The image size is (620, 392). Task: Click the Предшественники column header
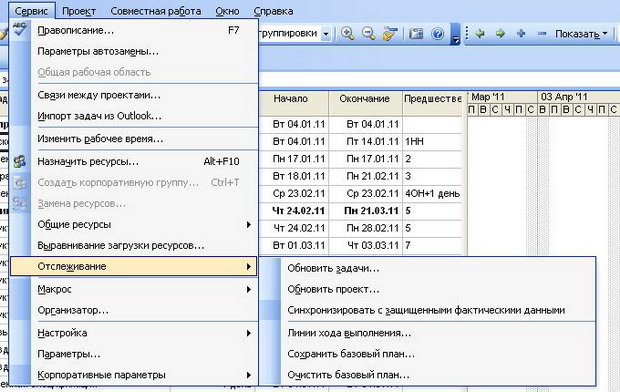(x=433, y=104)
